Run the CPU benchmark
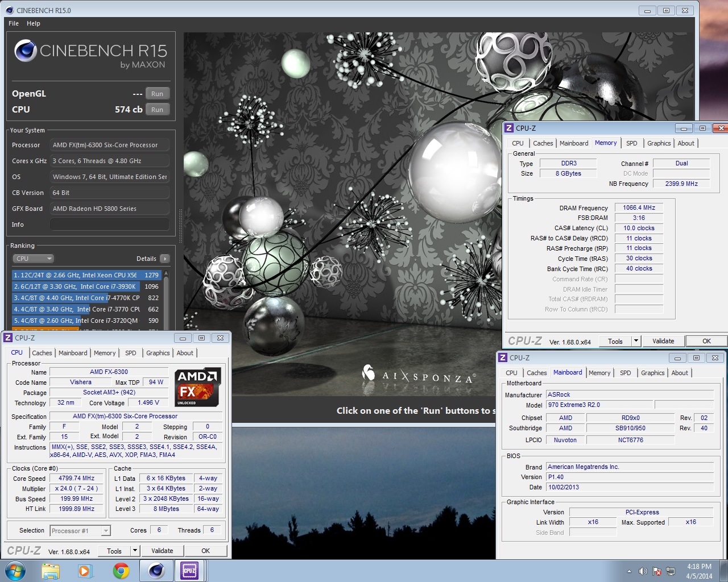This screenshot has width=728, height=582. [x=158, y=110]
